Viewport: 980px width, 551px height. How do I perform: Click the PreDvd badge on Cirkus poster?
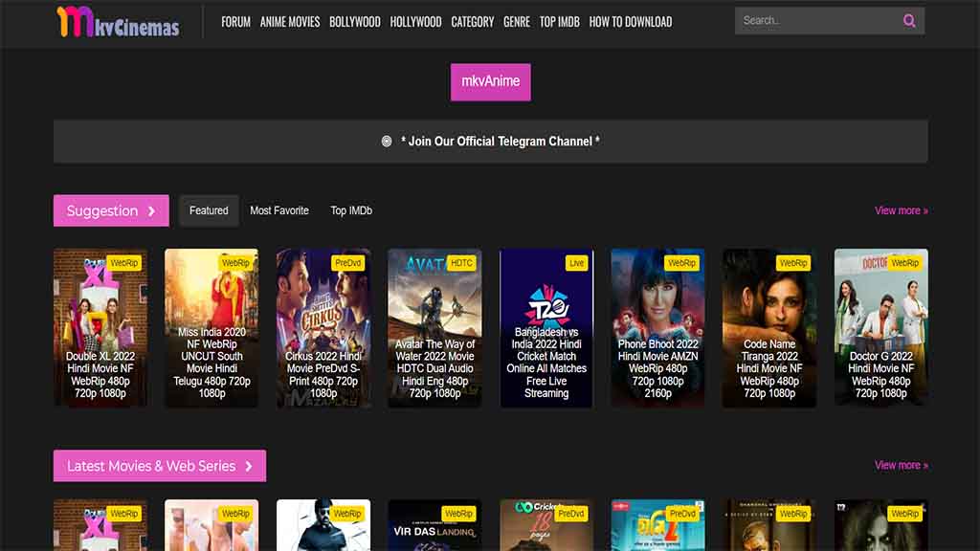347,263
